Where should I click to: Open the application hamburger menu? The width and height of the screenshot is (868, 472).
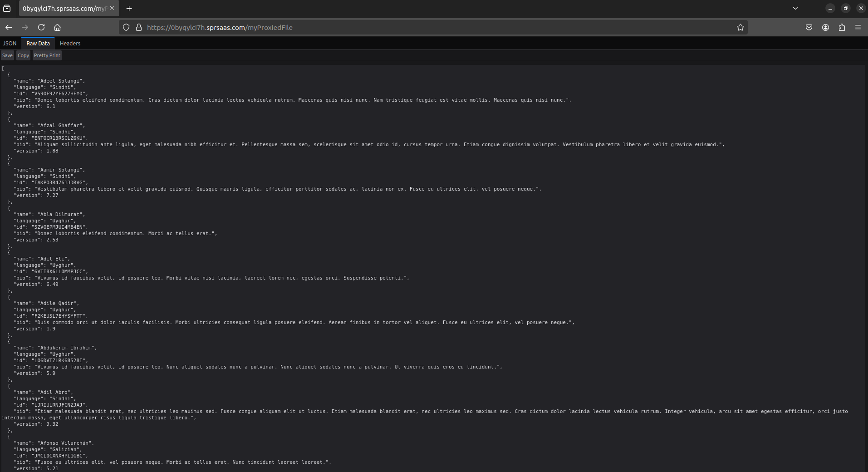tap(858, 27)
